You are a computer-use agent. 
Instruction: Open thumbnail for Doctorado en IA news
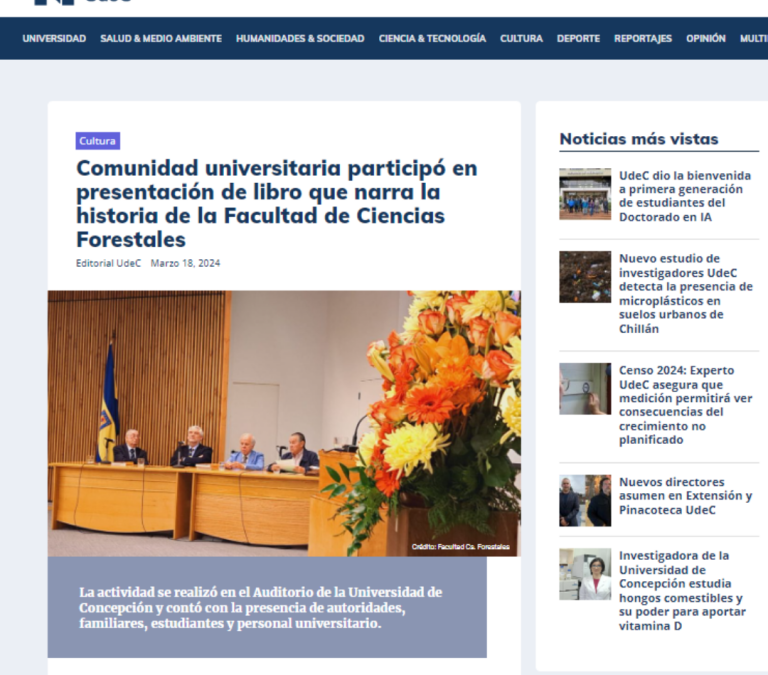(x=585, y=194)
